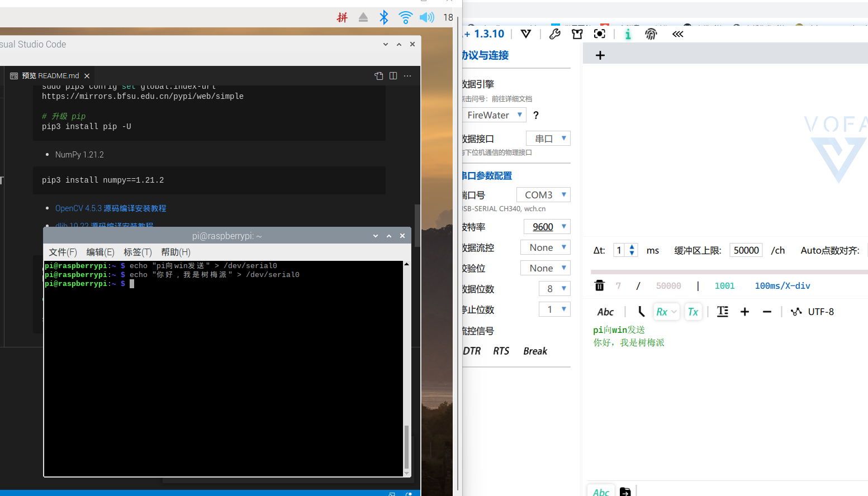Enable the Break signal
The width and height of the screenshot is (868, 496).
[x=535, y=351]
